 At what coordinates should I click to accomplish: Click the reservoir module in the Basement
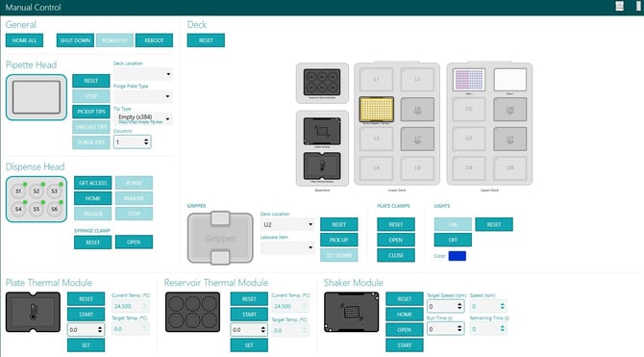(322, 82)
